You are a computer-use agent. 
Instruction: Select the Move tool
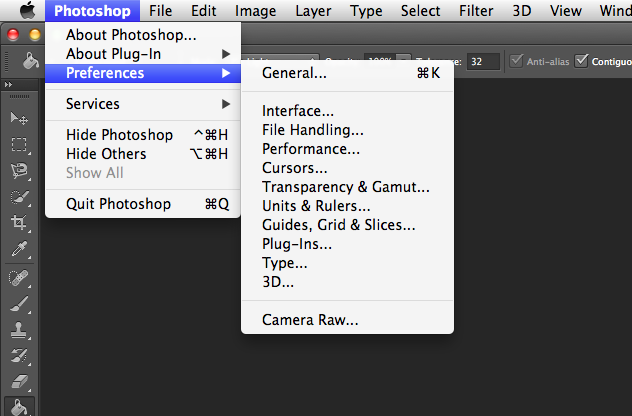(19, 119)
